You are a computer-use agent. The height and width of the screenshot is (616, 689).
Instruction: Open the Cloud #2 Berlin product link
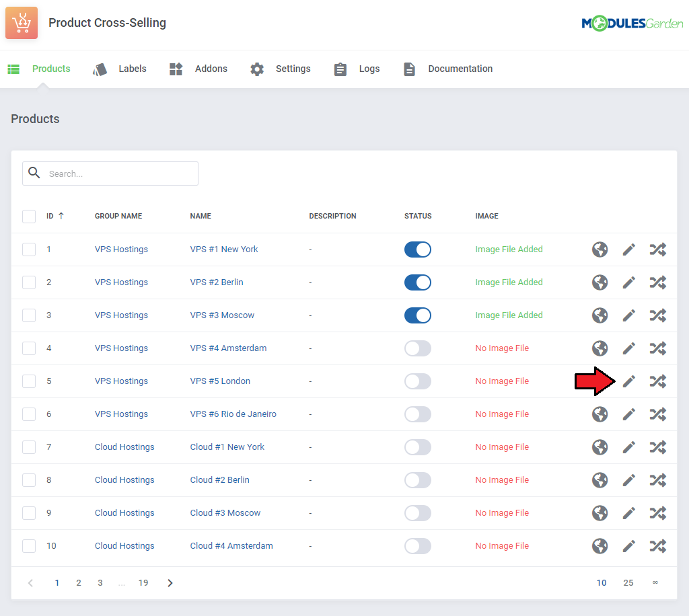point(220,480)
